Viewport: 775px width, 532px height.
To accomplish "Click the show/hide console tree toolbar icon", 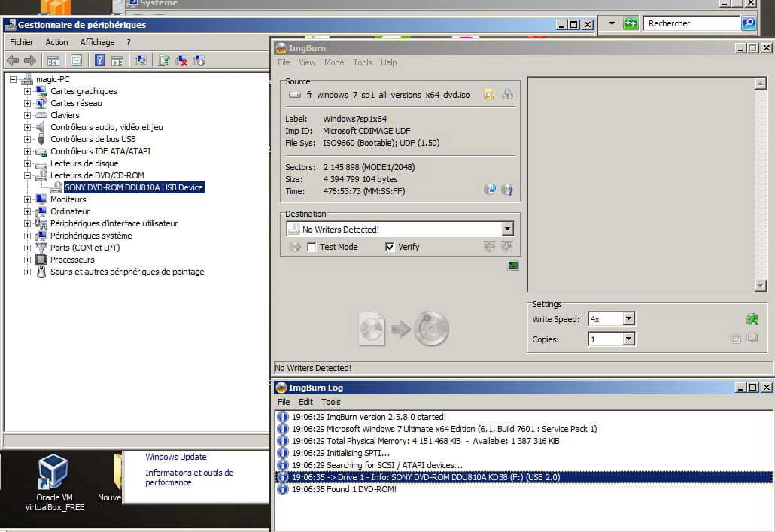I will 53,61.
